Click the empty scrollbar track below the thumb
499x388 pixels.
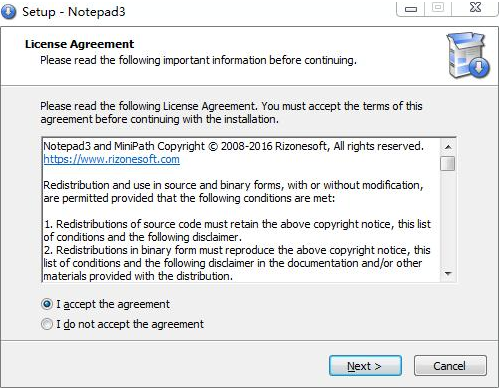click(448, 219)
